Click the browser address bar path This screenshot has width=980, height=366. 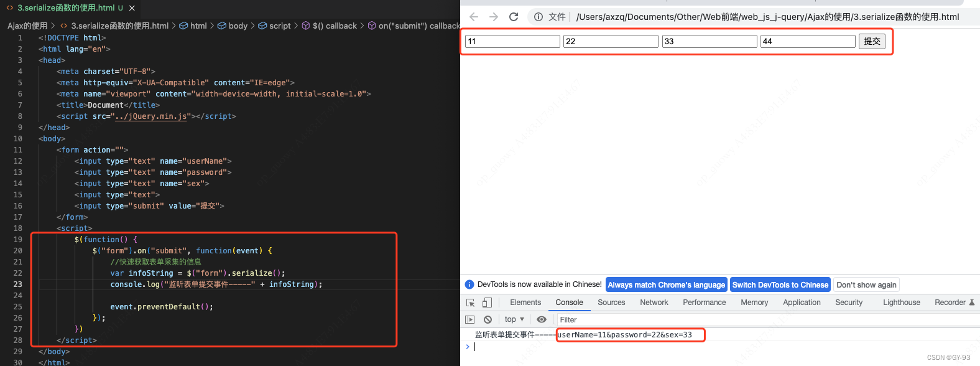pyautogui.click(x=767, y=17)
